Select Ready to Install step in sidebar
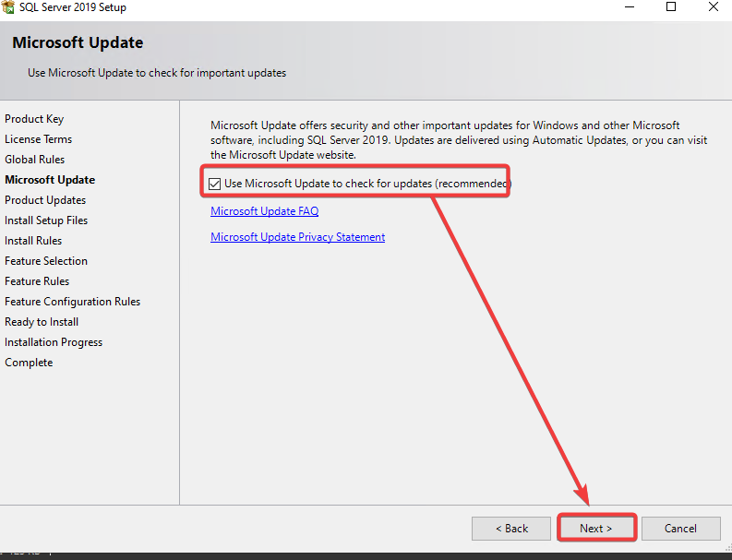The image size is (732, 560). [42, 322]
